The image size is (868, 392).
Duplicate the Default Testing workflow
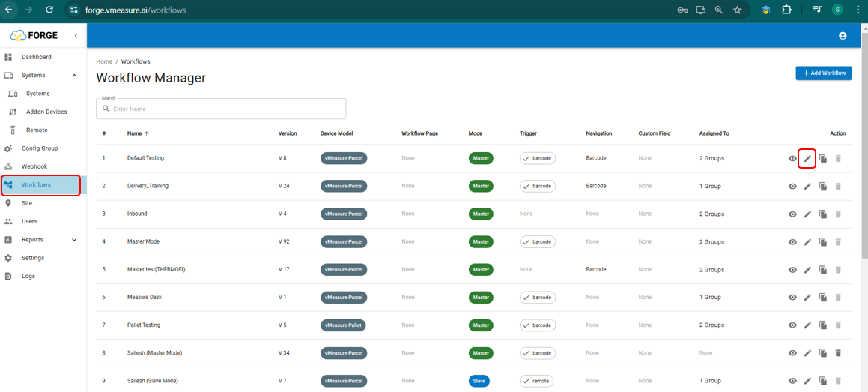tap(823, 158)
